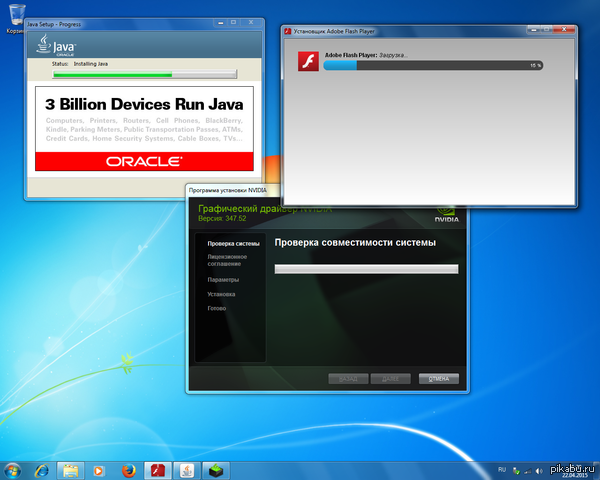Click the date 22.04.2015 in tray

pos(574,475)
